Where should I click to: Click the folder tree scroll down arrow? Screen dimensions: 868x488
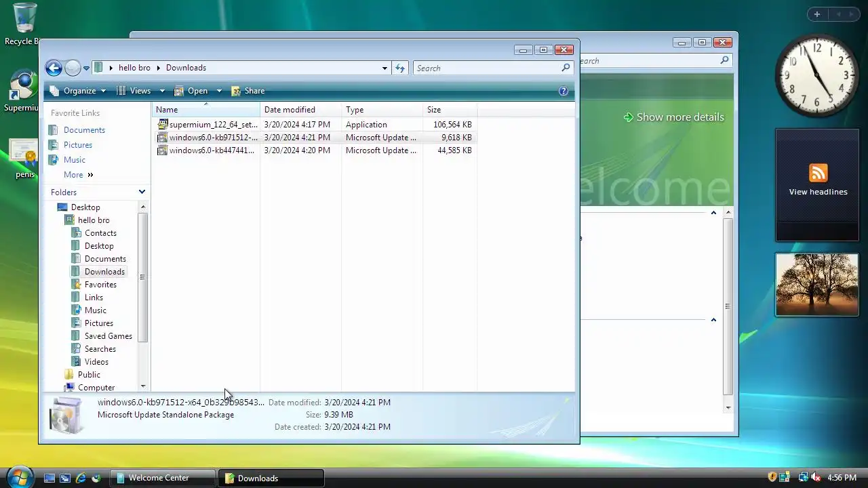coord(142,386)
